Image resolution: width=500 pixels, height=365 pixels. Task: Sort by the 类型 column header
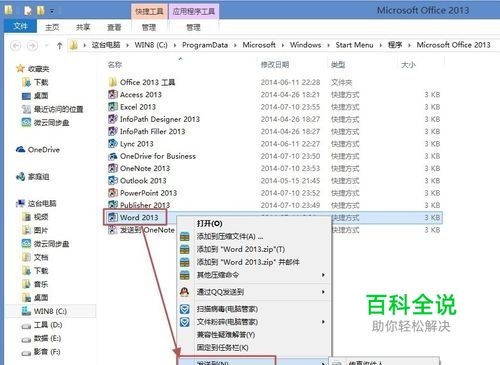click(338, 65)
